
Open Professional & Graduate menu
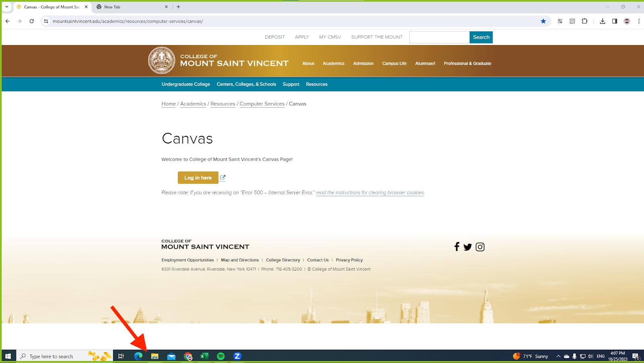[467, 64]
